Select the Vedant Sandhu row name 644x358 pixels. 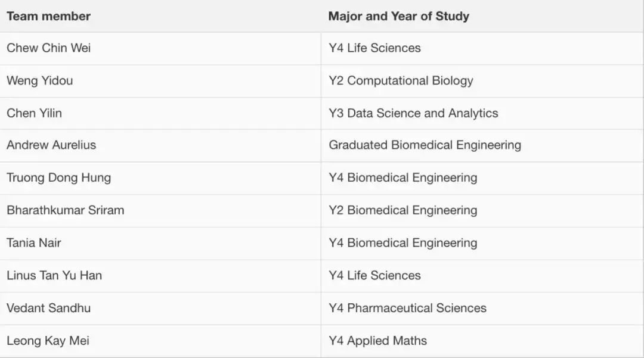coord(49,308)
